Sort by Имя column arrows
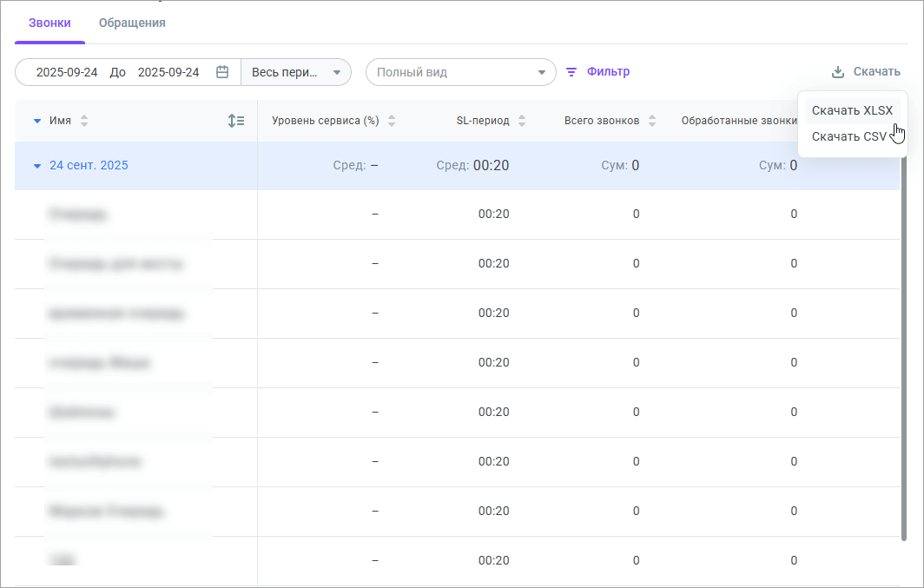The width and height of the screenshot is (924, 588). [x=84, y=121]
